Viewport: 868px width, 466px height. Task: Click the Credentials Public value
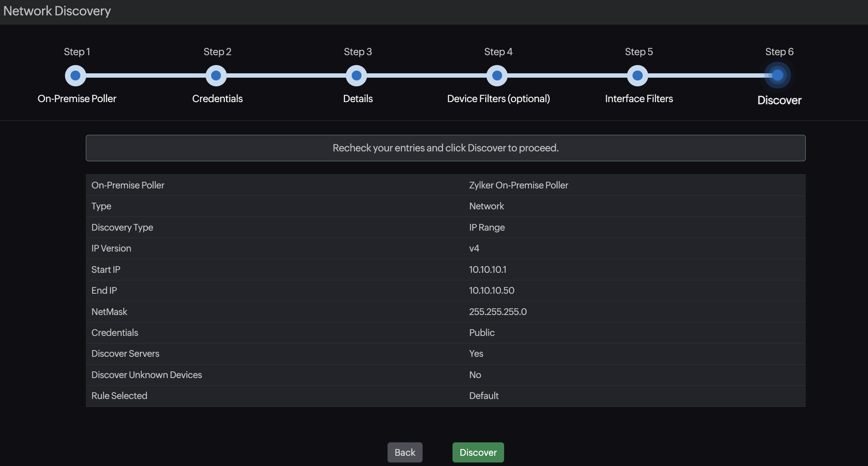click(482, 332)
